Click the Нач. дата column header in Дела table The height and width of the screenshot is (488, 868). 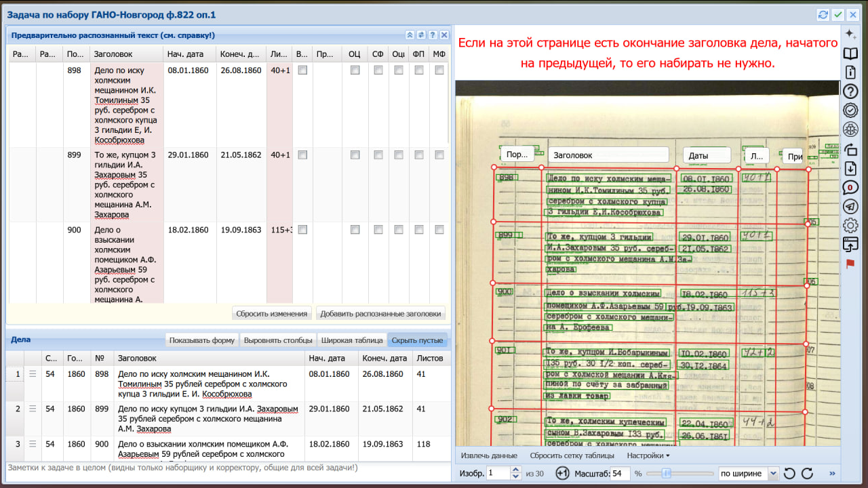[331, 358]
